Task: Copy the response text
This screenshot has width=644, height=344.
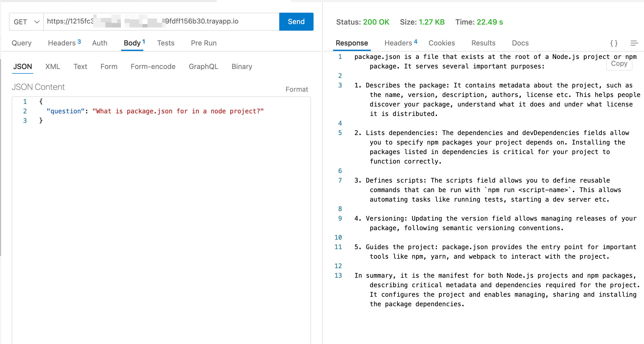Action: pos(619,63)
